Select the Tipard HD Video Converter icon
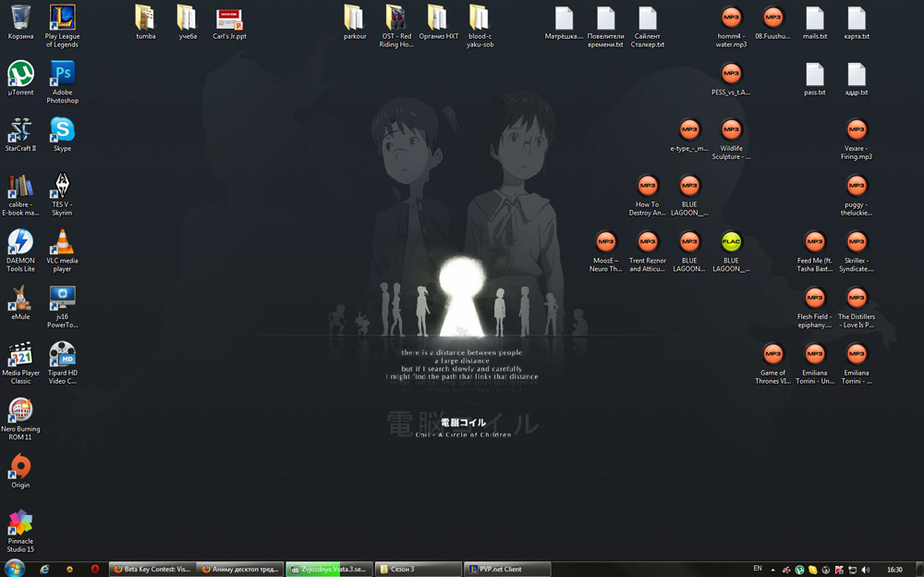 [x=62, y=362]
